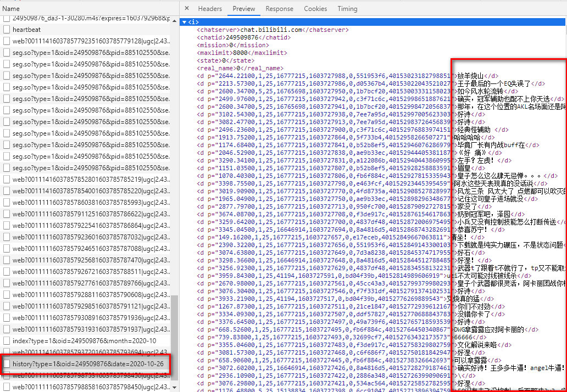Image resolution: width=567 pixels, height=392 pixels.
Task: Click the danmaku line starting p="2213.57300
Action: click(371, 83)
